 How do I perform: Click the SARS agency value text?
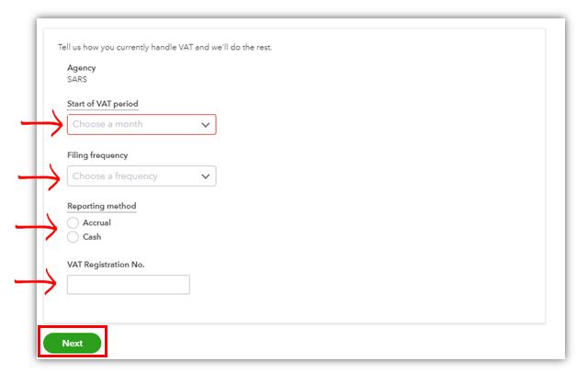pos(77,79)
